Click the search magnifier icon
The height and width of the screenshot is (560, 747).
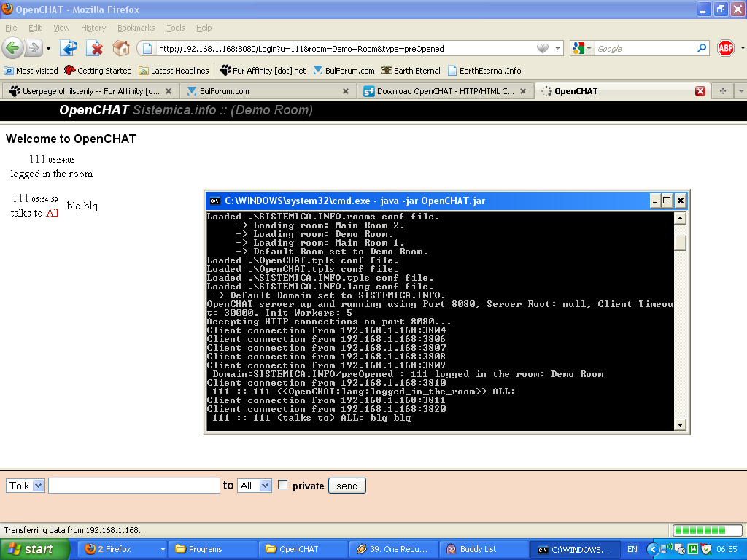coord(702,49)
